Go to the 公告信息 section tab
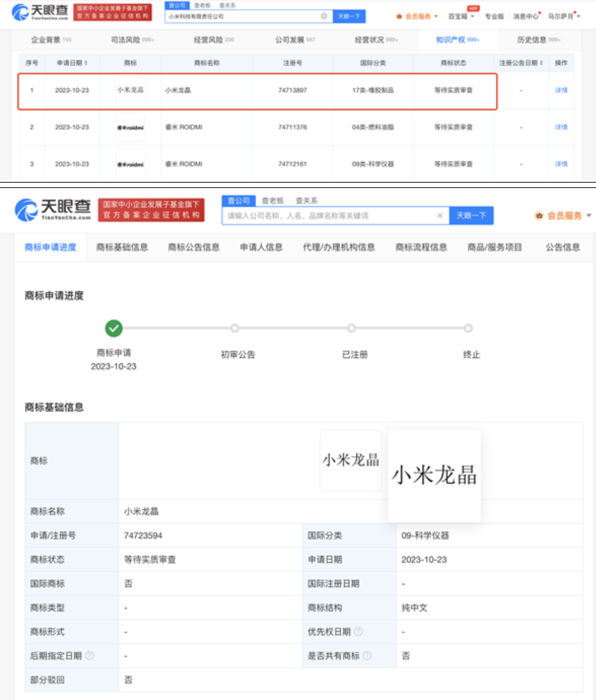The height and width of the screenshot is (700, 596). (563, 248)
